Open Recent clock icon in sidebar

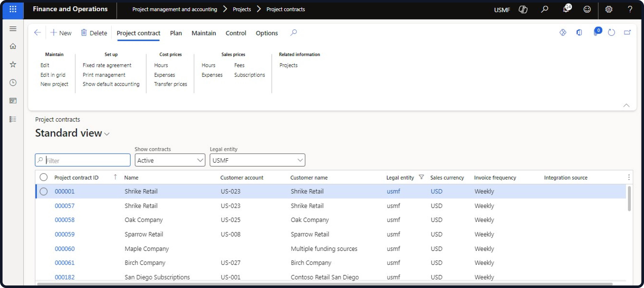coord(13,83)
